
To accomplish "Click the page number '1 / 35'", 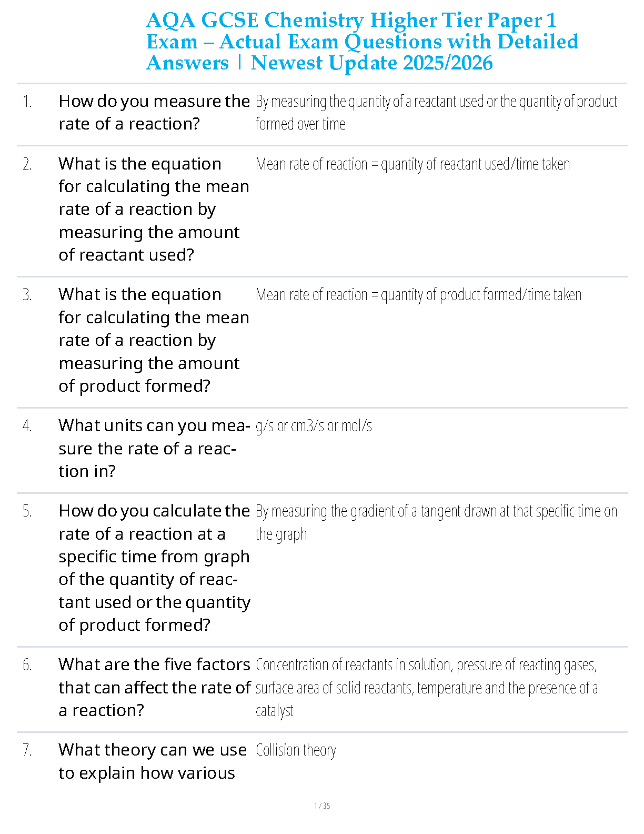I will click(x=322, y=806).
